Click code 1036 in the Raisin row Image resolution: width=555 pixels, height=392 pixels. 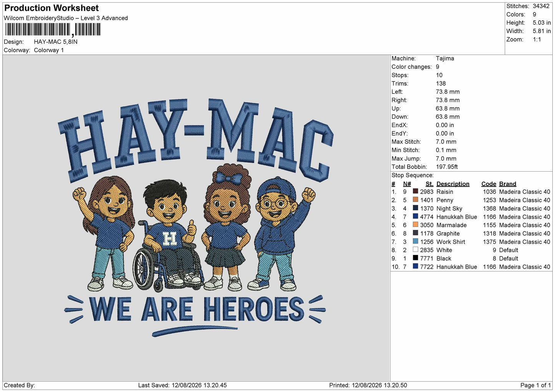point(489,192)
